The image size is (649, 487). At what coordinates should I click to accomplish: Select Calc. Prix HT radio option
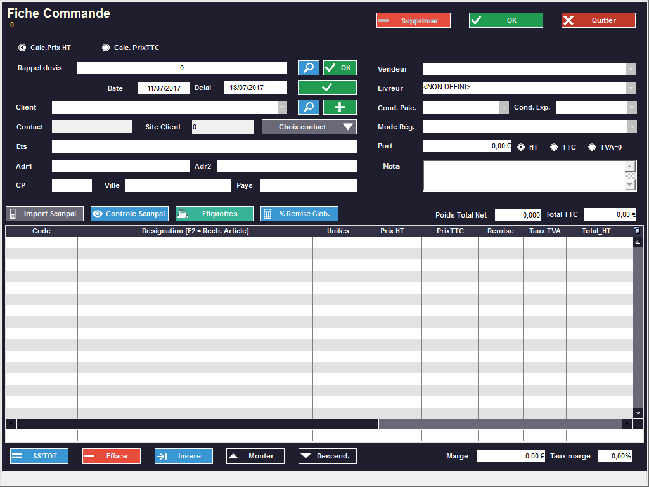[x=23, y=47]
